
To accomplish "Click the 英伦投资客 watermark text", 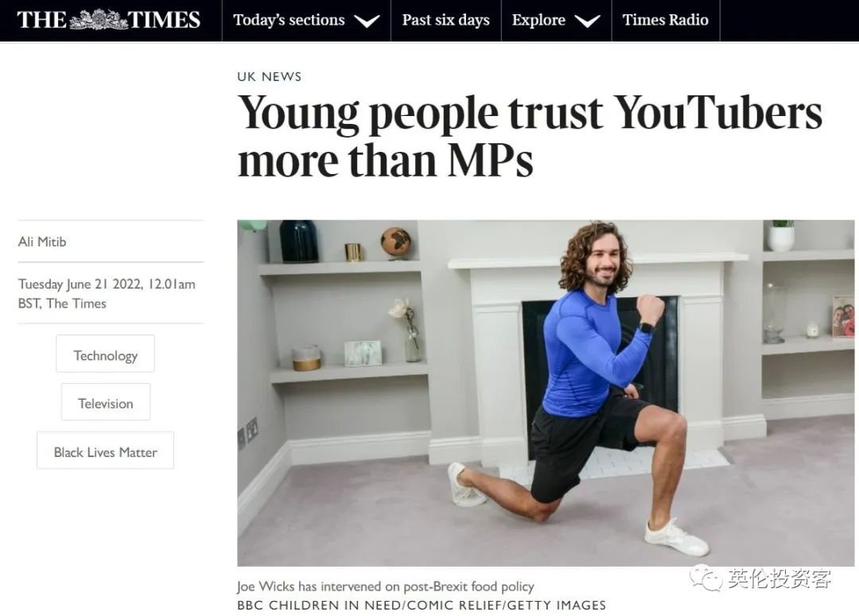I will (779, 578).
